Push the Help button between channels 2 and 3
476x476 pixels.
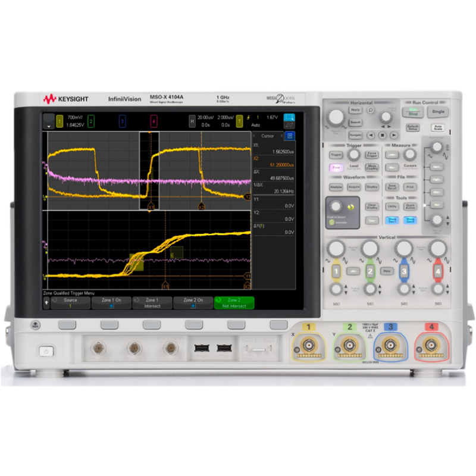[x=387, y=271]
